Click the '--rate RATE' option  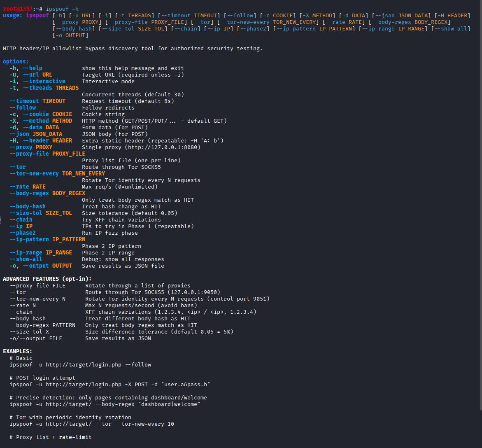click(x=28, y=187)
